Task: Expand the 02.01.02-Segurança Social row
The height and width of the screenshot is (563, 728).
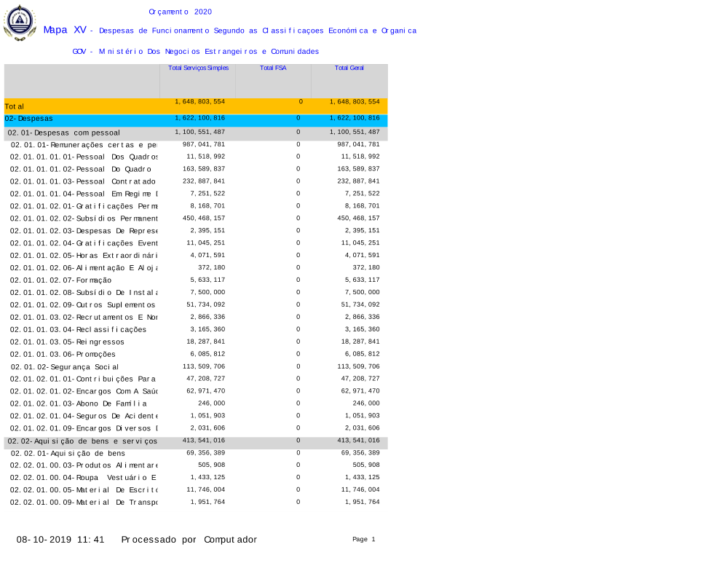Action: (x=64, y=367)
